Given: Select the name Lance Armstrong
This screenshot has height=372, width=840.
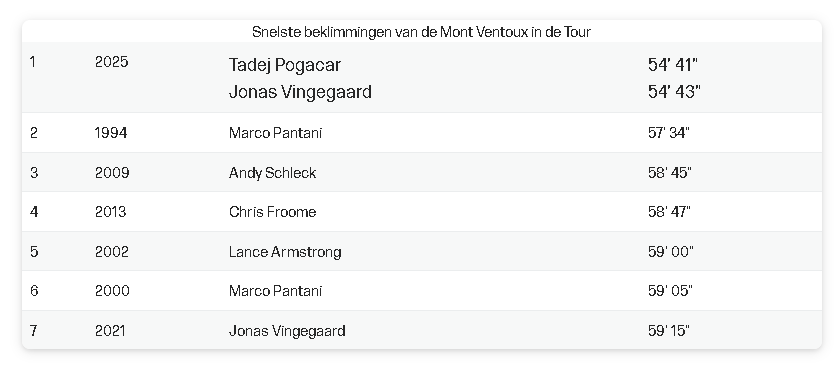Looking at the screenshot, I should pos(285,251).
